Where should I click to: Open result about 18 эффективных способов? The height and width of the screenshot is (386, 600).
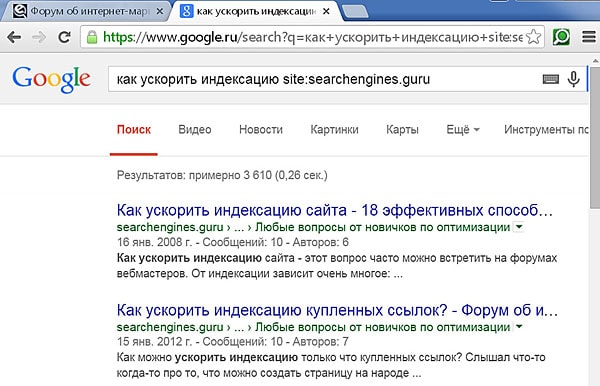pyautogui.click(x=335, y=210)
